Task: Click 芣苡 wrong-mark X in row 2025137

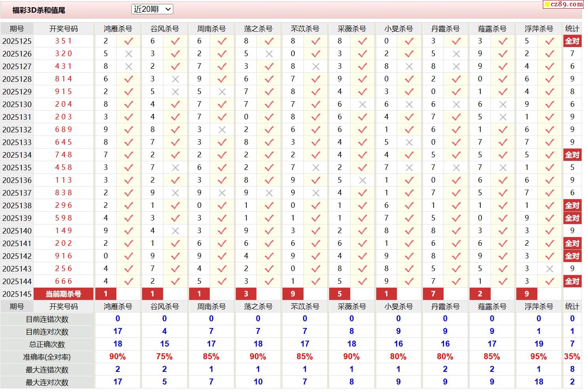Action: tap(316, 193)
